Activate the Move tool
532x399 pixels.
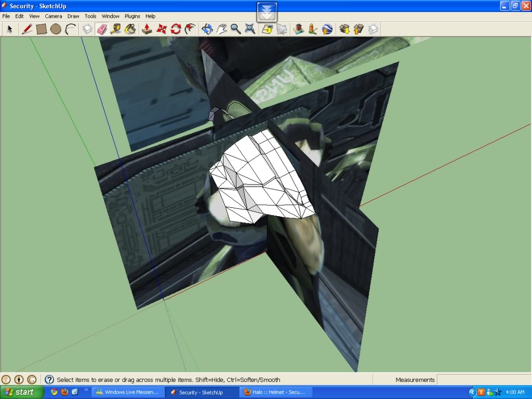162,29
